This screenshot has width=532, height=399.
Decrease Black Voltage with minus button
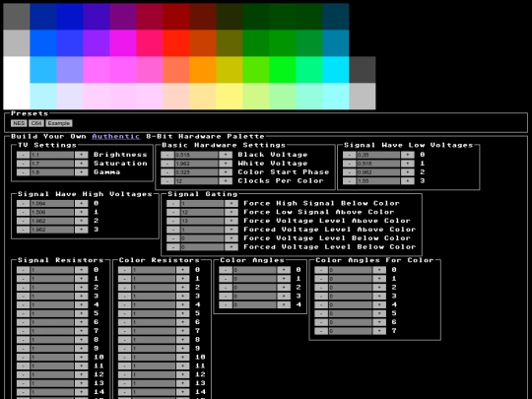coord(167,155)
